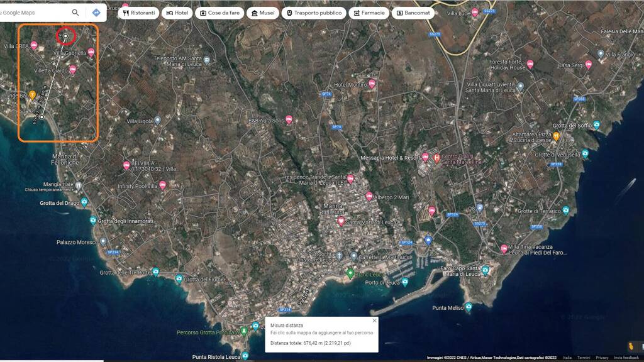Click the Bancomat category chip

pos(413,13)
